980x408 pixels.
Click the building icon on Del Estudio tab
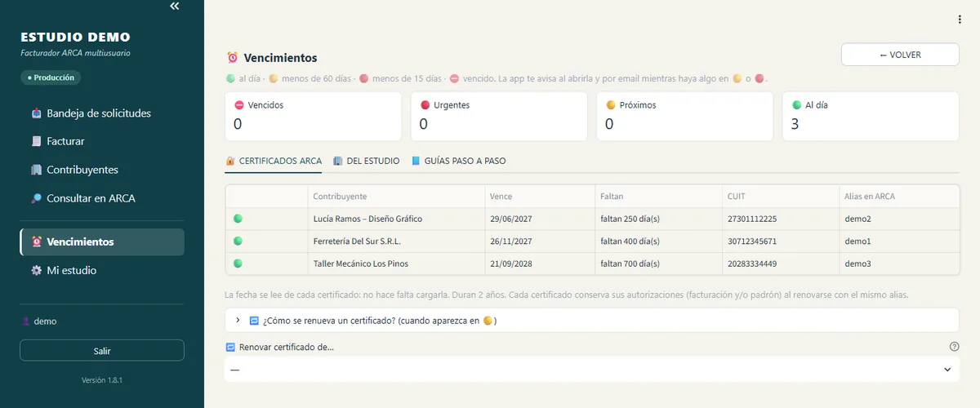(x=338, y=161)
